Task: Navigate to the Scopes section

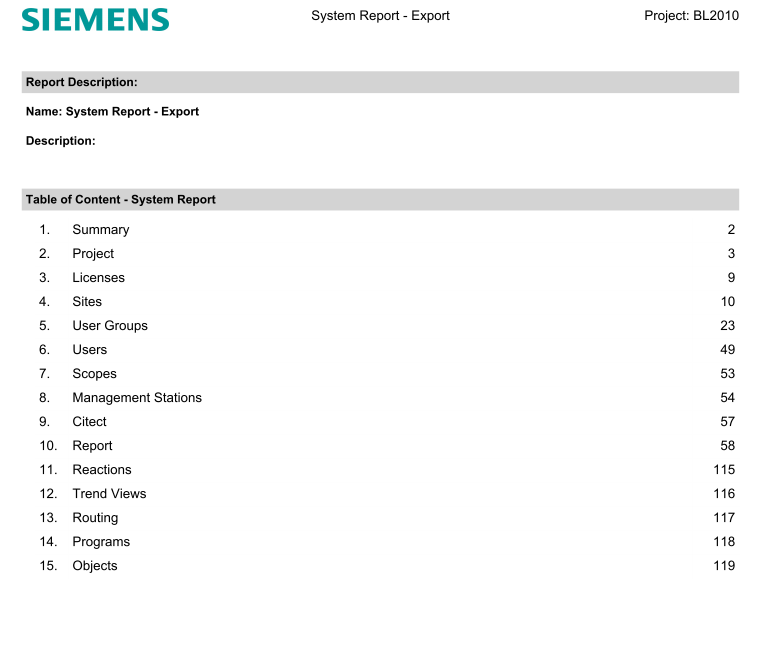Action: click(x=94, y=374)
